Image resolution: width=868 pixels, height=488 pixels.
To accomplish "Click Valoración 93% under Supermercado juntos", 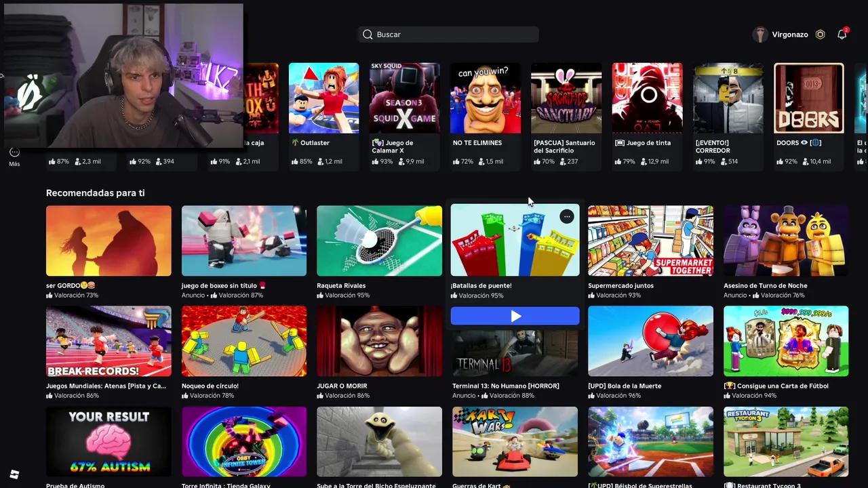I will pyautogui.click(x=614, y=296).
